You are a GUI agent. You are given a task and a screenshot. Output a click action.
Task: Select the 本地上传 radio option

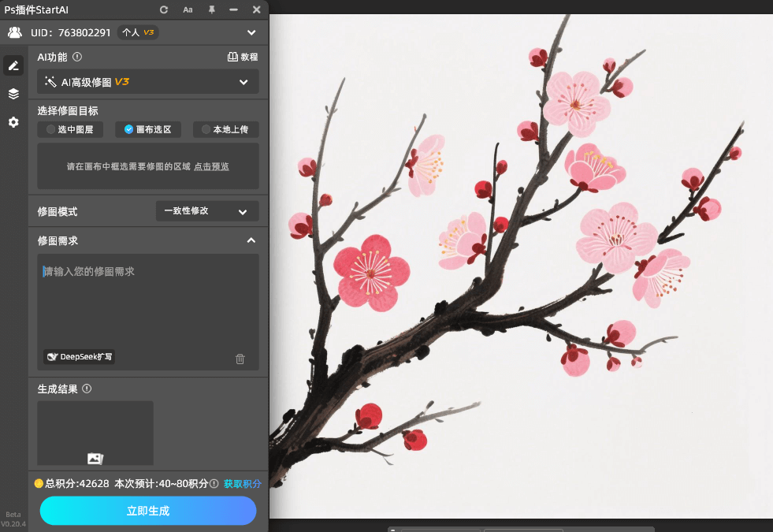225,129
